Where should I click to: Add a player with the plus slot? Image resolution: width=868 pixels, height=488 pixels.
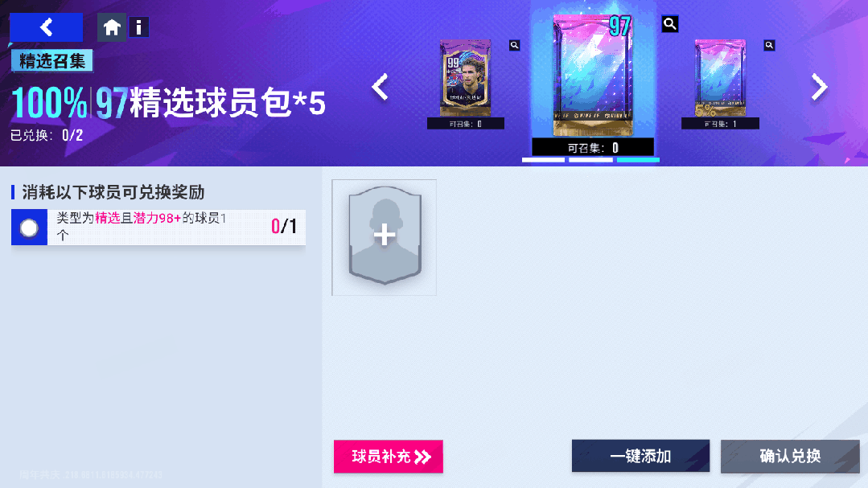[x=385, y=237]
